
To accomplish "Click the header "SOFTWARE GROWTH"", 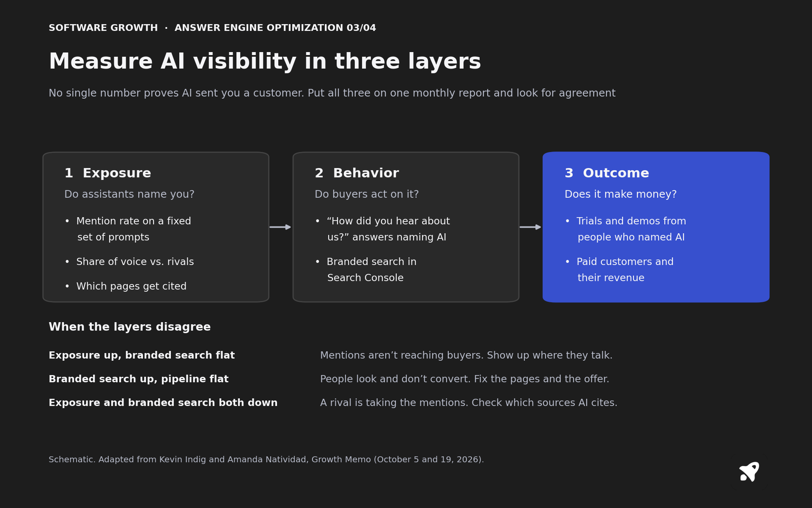I will click(x=103, y=28).
